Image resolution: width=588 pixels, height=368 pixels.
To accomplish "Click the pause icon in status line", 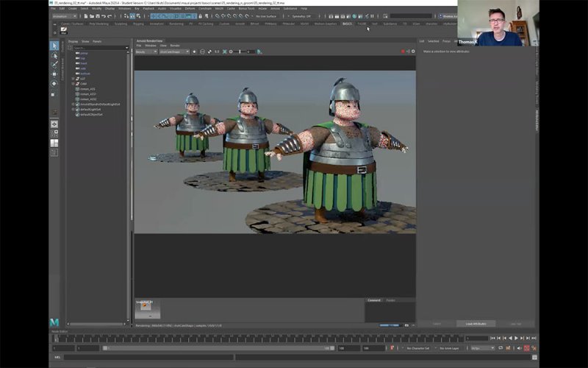I will pos(373,16).
